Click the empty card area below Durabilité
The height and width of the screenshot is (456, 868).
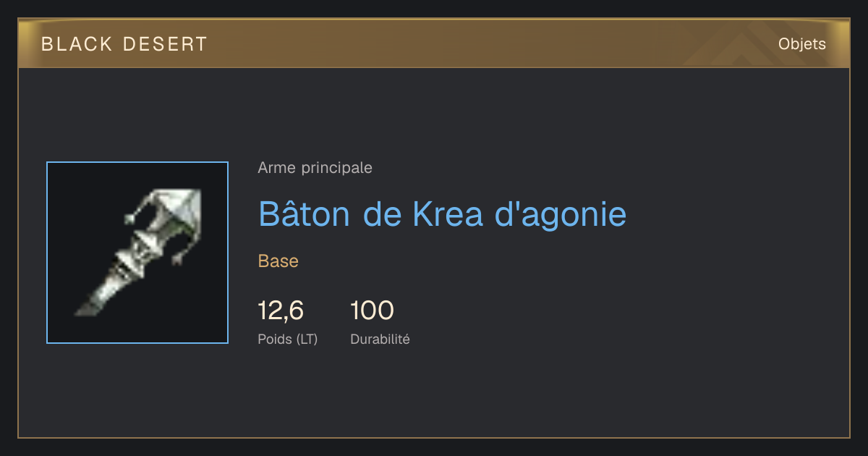tap(434, 394)
